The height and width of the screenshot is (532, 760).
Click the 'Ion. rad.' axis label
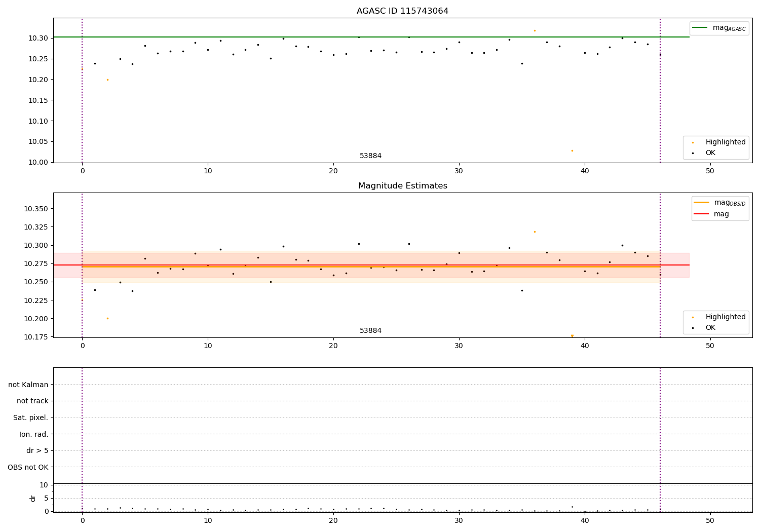click(34, 434)
